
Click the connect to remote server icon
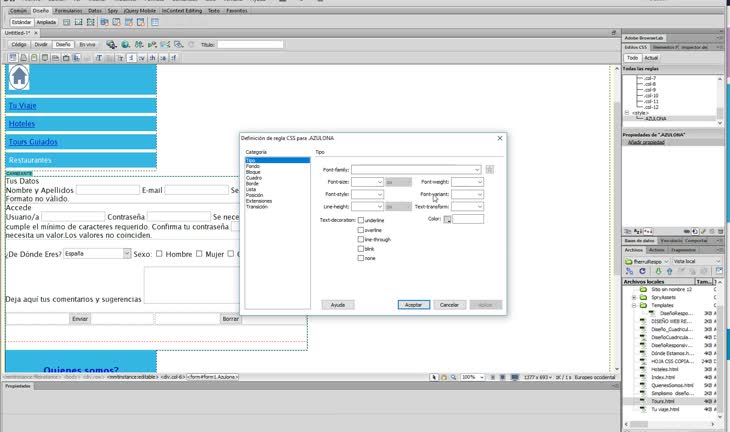pyautogui.click(x=629, y=271)
